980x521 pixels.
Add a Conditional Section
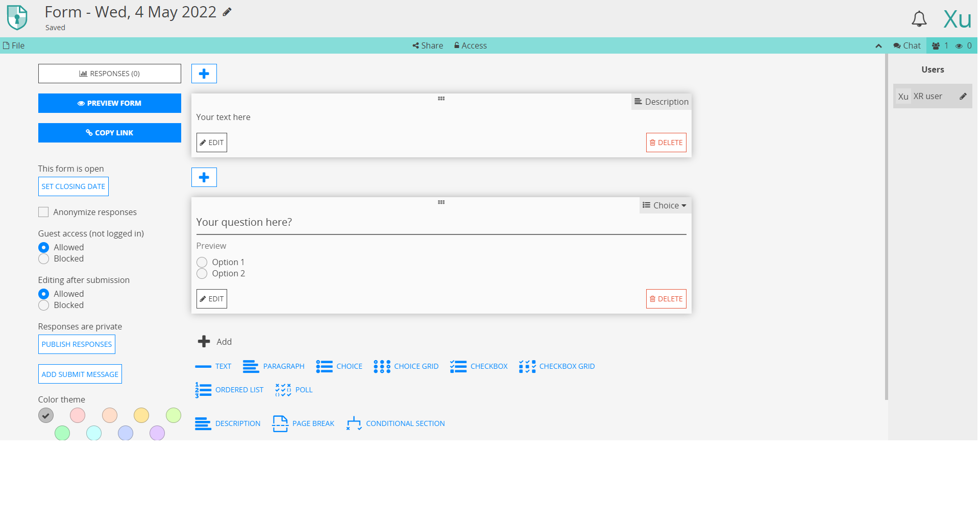pyautogui.click(x=396, y=423)
